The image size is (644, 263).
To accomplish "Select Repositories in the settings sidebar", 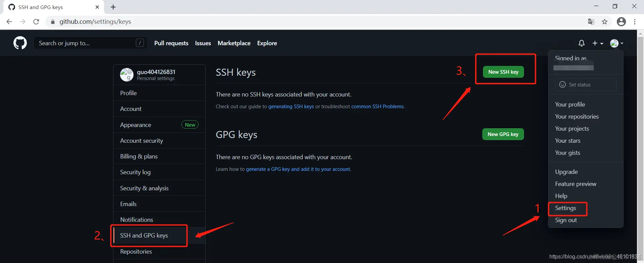I will pyautogui.click(x=159, y=252).
